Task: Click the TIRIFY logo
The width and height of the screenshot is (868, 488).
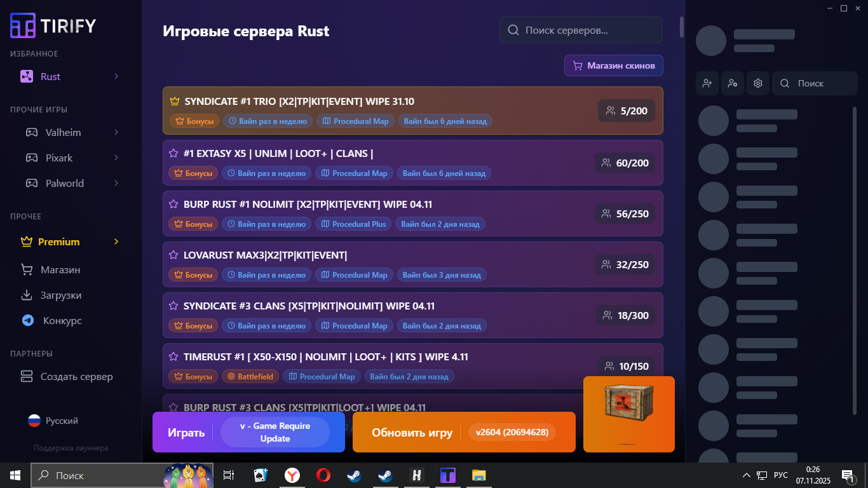Action: (x=53, y=25)
